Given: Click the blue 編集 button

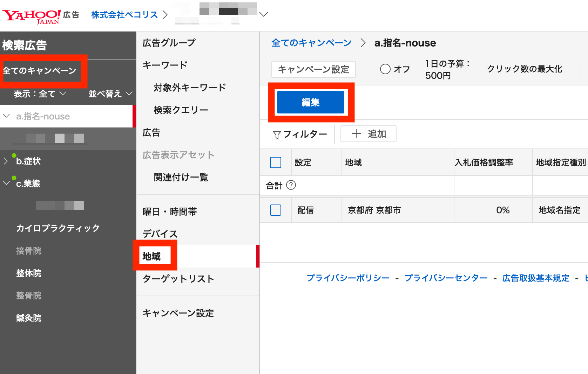Looking at the screenshot, I should tap(310, 102).
